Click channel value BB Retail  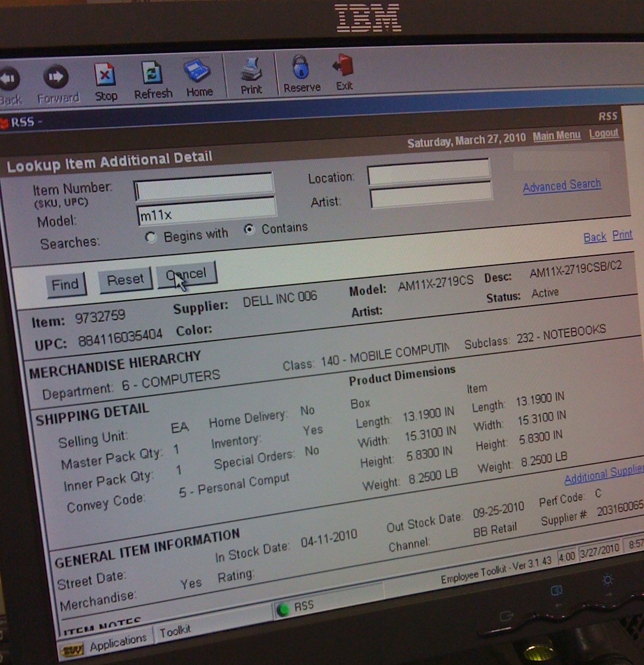click(x=495, y=530)
